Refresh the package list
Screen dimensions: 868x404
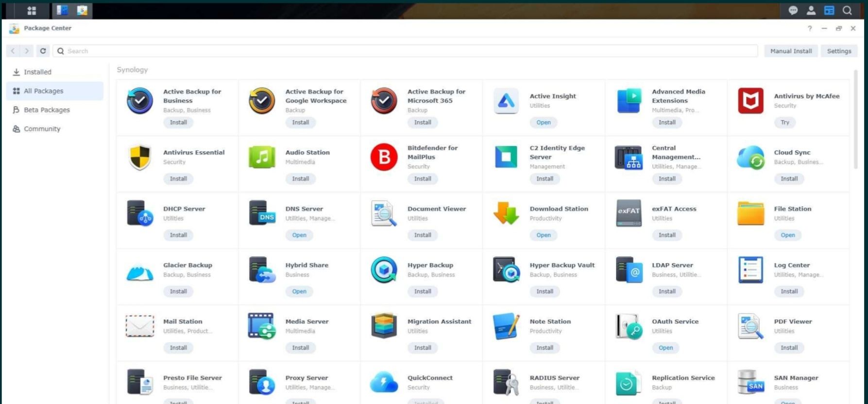[x=43, y=51]
